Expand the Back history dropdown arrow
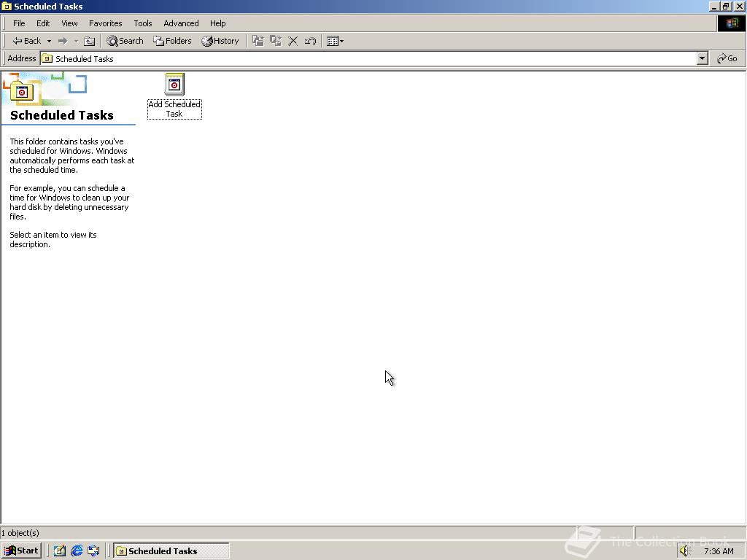 click(49, 41)
